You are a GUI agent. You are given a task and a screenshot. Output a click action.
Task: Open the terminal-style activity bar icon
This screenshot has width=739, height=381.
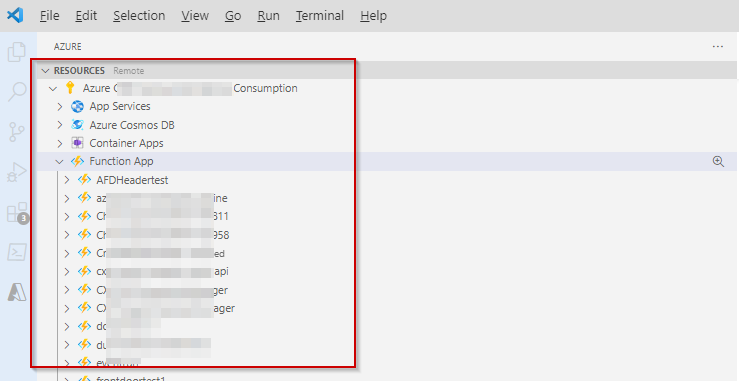click(x=17, y=252)
